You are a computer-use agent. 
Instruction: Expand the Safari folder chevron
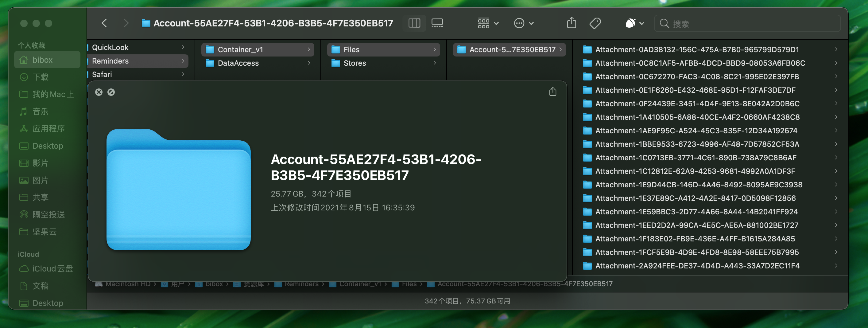click(183, 74)
